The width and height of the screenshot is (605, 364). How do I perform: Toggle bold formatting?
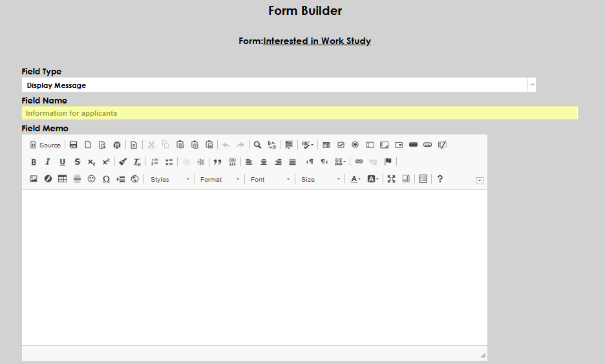click(34, 162)
